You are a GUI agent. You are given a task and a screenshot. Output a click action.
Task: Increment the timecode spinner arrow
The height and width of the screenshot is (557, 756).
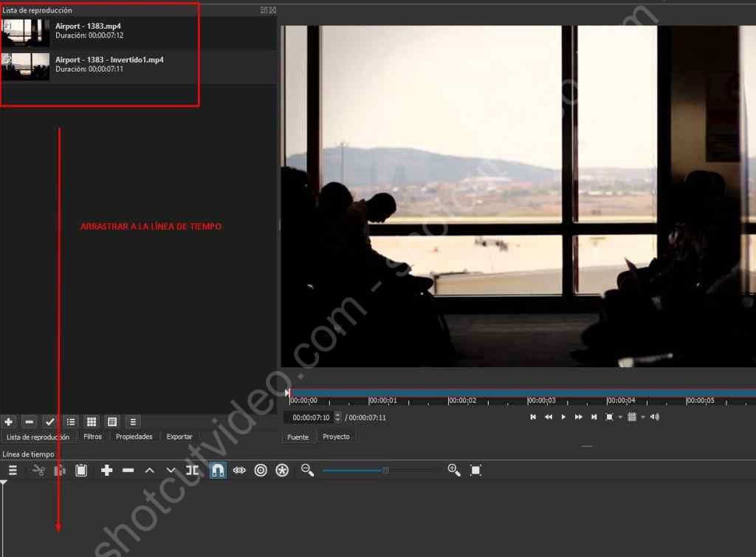coord(338,414)
